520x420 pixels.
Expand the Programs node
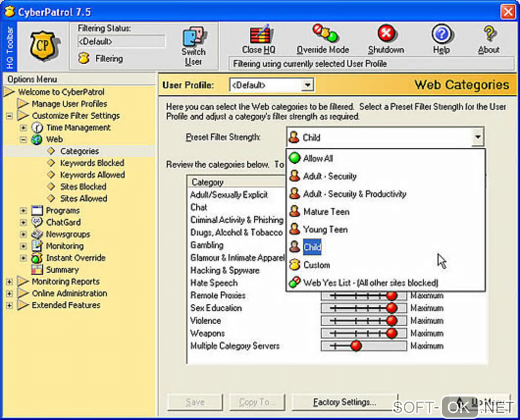pos(23,211)
